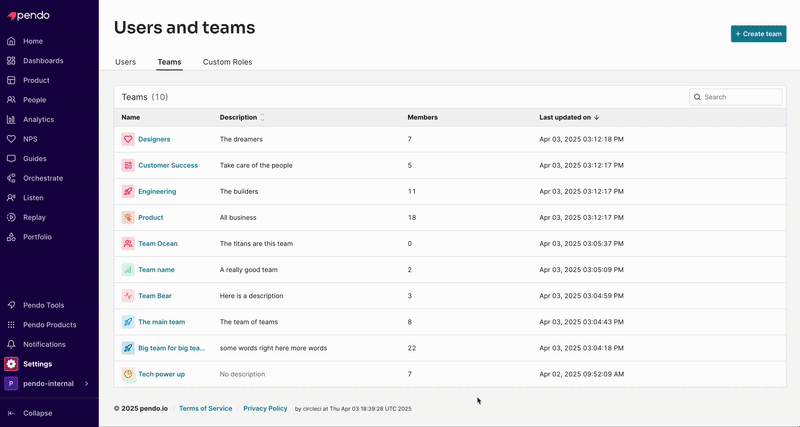Image resolution: width=800 pixels, height=427 pixels.
Task: Open the Designers team link
Action: point(154,139)
